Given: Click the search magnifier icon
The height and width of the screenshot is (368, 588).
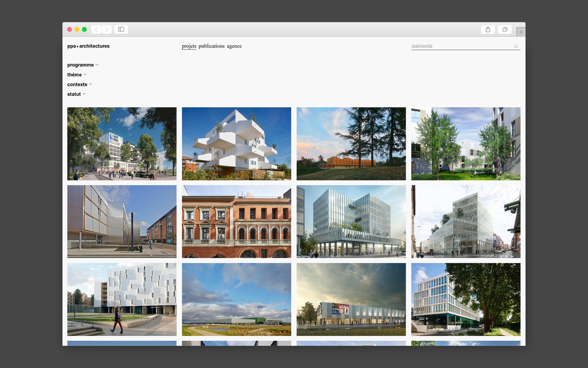Looking at the screenshot, I should 516,46.
